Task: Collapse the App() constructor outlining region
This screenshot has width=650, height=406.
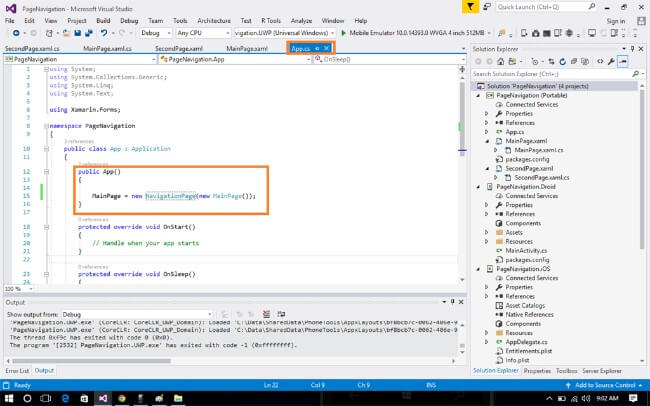Action: (46, 171)
